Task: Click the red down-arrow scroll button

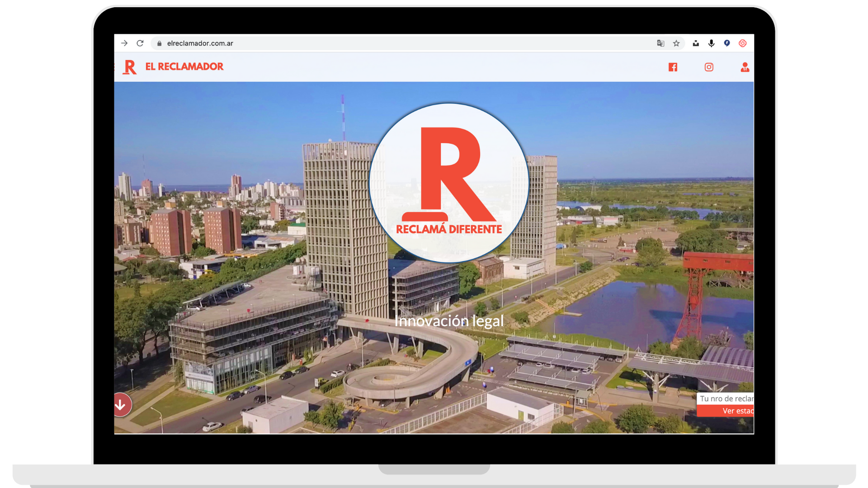Action: 121,405
